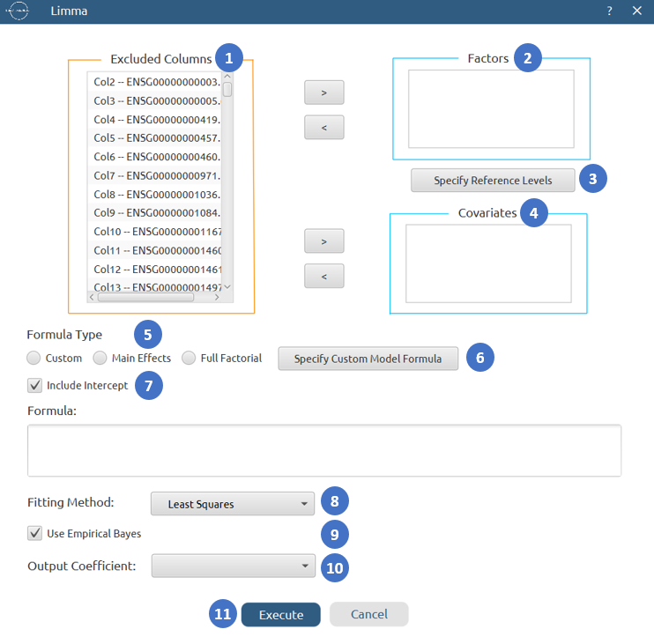Image resolution: width=654 pixels, height=644 pixels.
Task: Run analysis with the Execute button
Action: pos(281,615)
